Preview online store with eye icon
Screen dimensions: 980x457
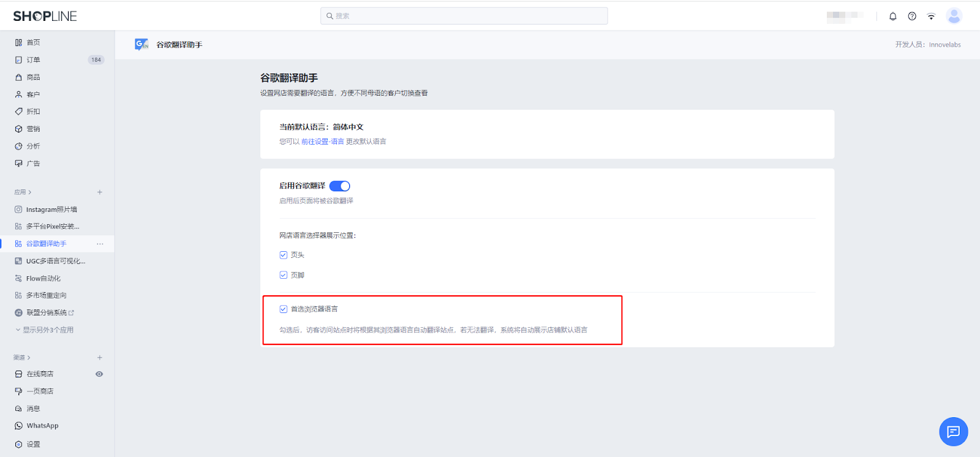[99, 374]
